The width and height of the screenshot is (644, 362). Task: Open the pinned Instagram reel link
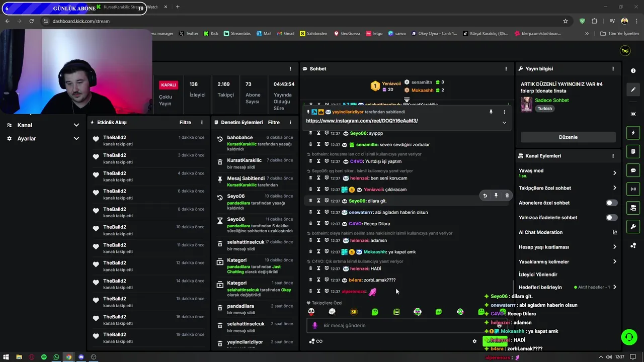click(x=362, y=121)
